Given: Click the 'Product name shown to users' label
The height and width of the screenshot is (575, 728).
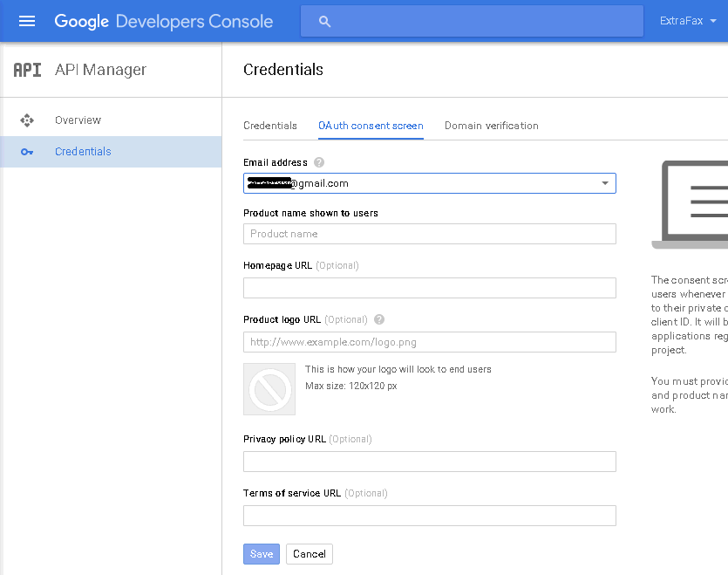Looking at the screenshot, I should tap(310, 213).
